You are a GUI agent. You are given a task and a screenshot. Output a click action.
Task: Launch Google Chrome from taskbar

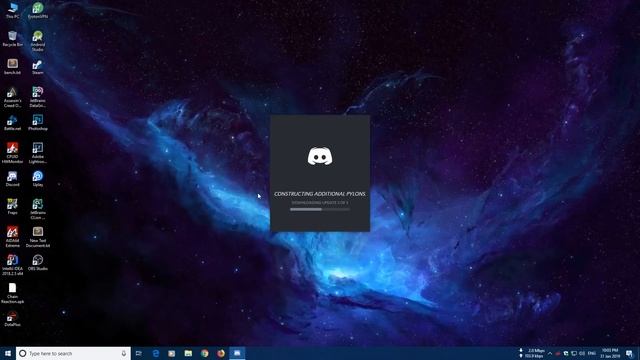[x=204, y=353]
